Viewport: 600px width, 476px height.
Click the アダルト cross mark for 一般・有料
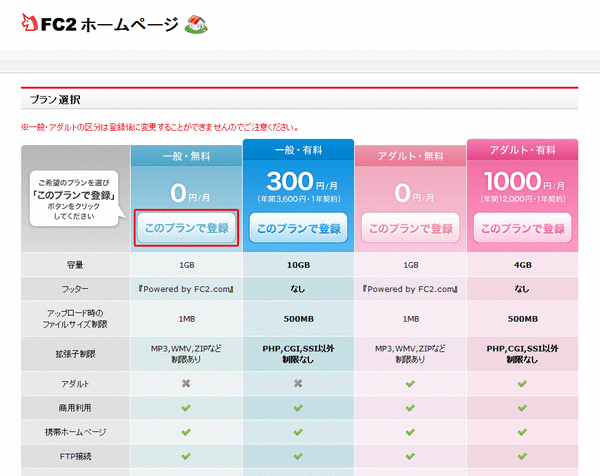pyautogui.click(x=298, y=383)
